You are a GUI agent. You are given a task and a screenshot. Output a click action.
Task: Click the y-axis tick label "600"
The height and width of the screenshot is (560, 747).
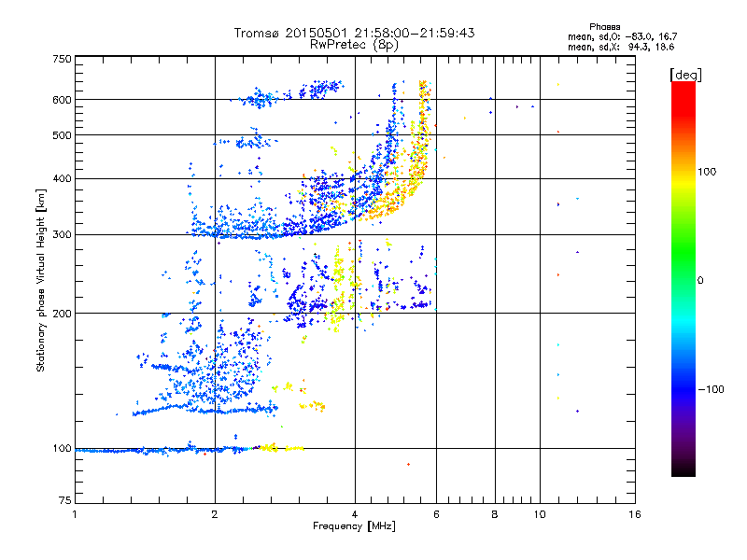click(x=63, y=100)
